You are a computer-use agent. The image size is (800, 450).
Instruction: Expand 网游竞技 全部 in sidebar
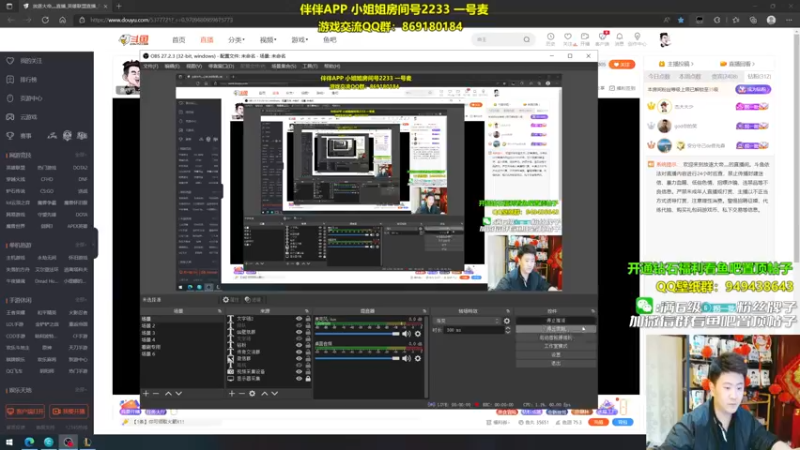[81, 155]
